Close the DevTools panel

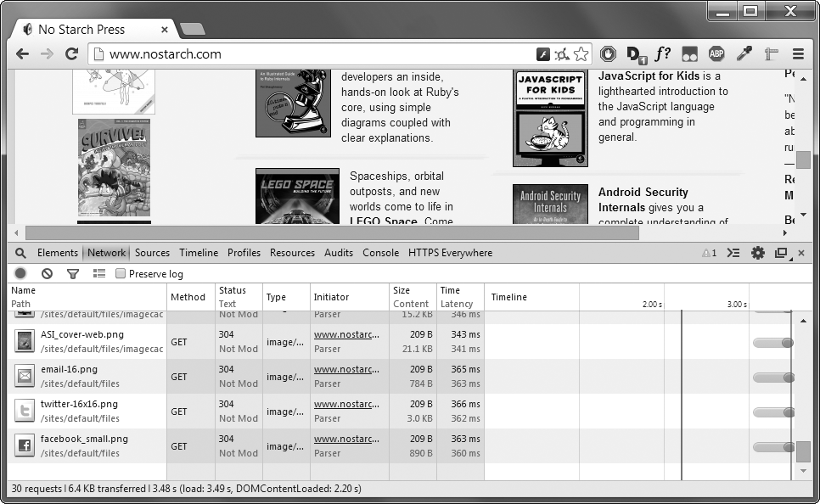[x=801, y=253]
